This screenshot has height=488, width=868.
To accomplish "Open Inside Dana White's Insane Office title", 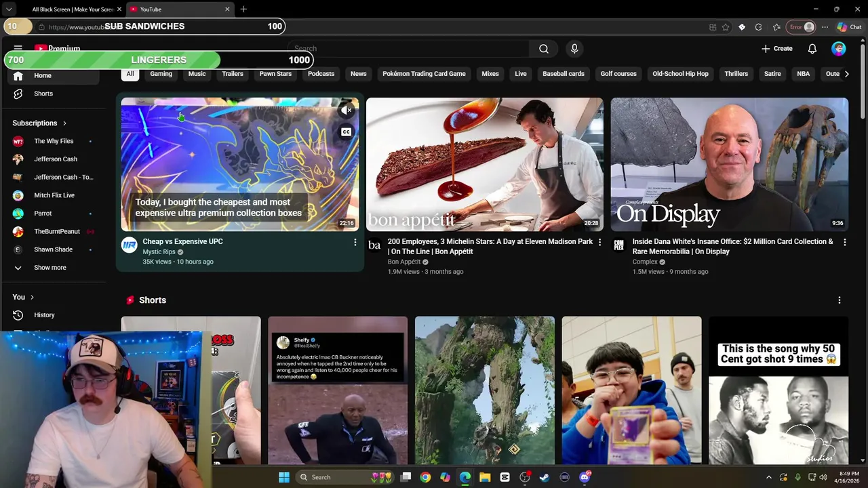I will click(733, 246).
